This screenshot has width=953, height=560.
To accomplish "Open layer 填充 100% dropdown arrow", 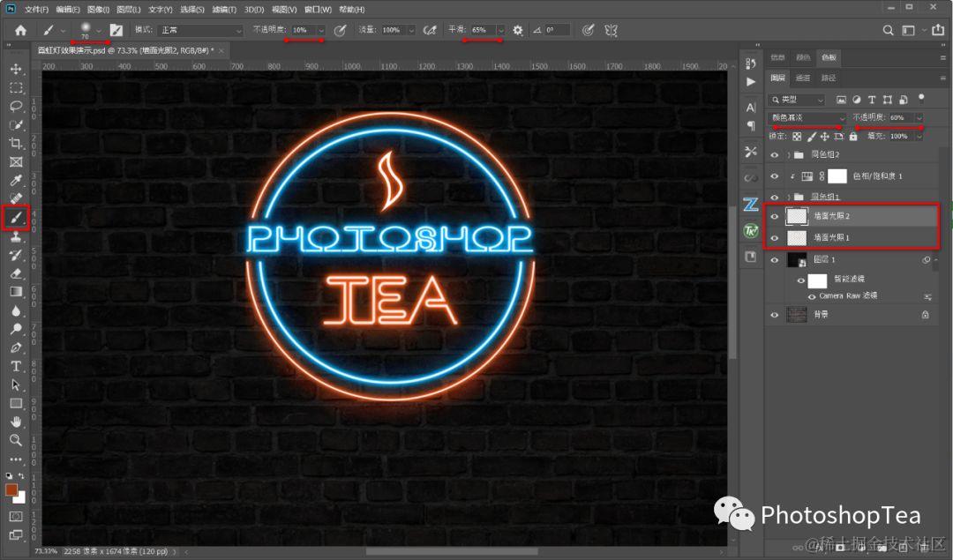I will point(919,137).
